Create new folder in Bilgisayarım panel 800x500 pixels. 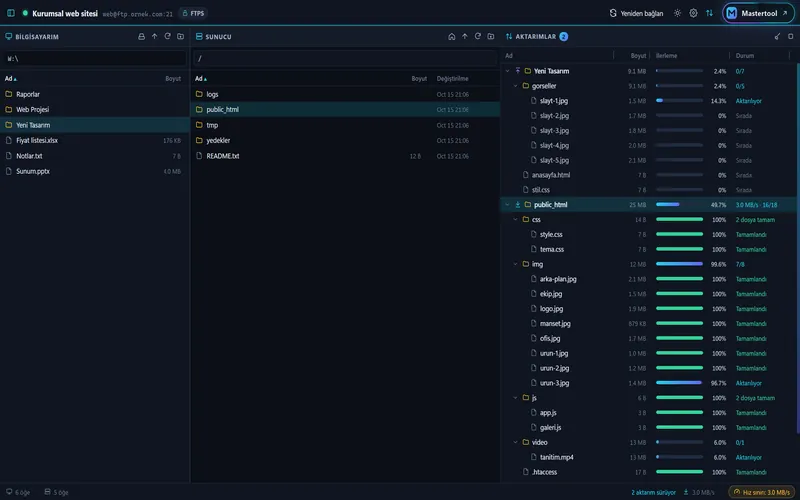pyautogui.click(x=181, y=37)
